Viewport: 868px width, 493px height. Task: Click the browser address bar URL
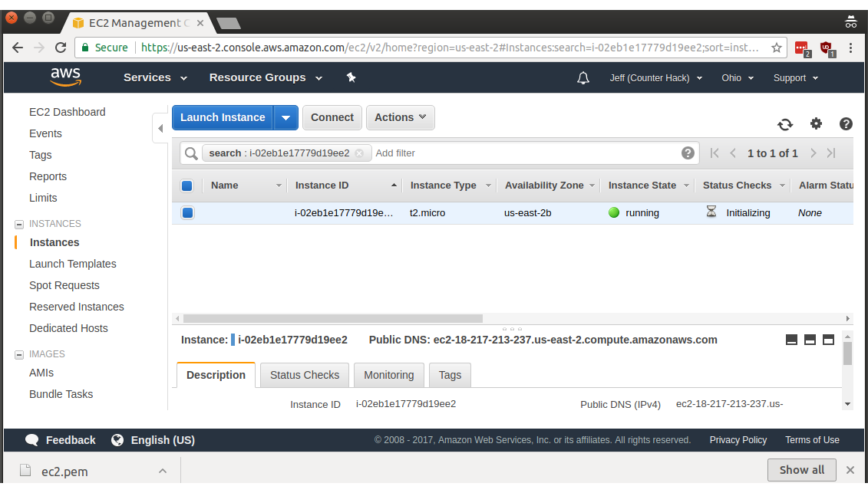pyautogui.click(x=450, y=48)
